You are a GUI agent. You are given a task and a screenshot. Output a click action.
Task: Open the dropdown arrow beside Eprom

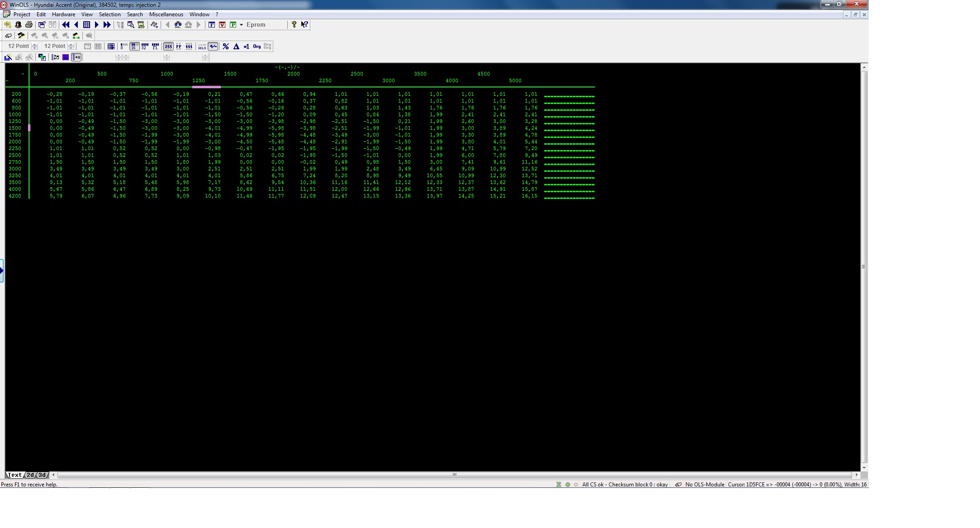(241, 25)
